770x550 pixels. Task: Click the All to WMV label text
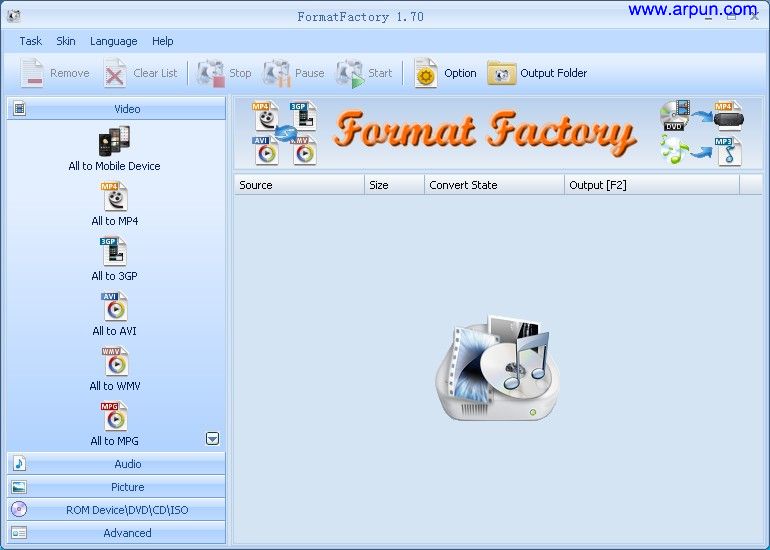click(x=115, y=386)
